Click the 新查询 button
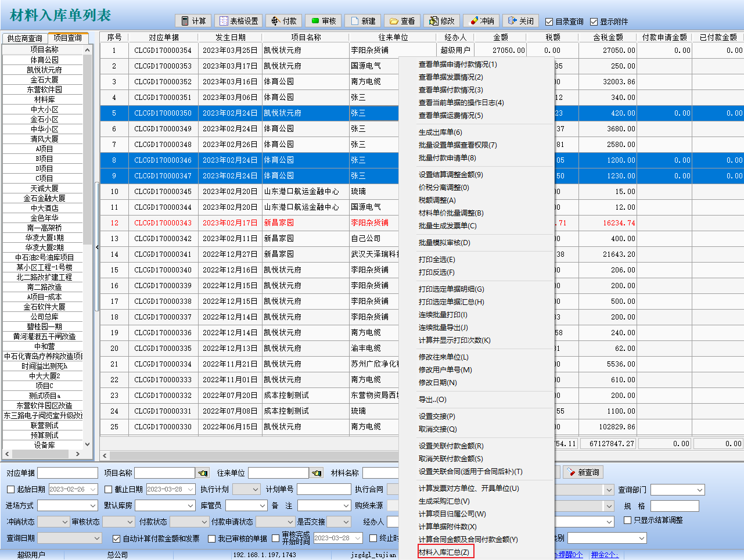Screen dimensions: 744x560 click(583, 472)
